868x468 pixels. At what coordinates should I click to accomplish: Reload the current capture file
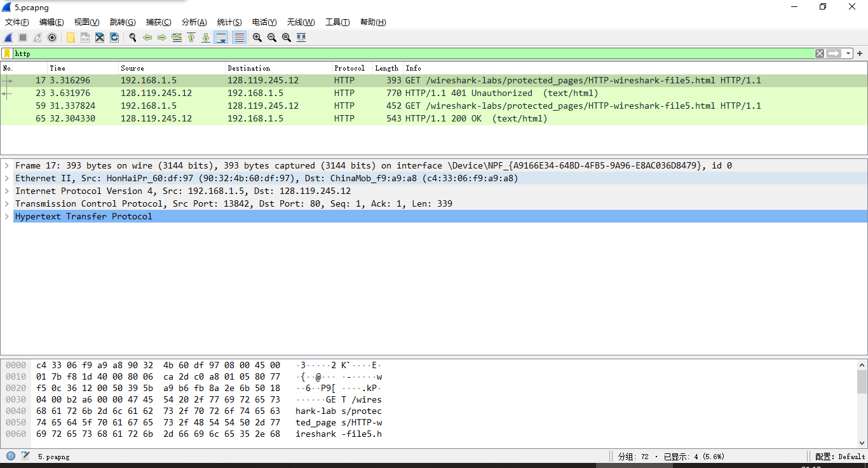[x=114, y=38]
